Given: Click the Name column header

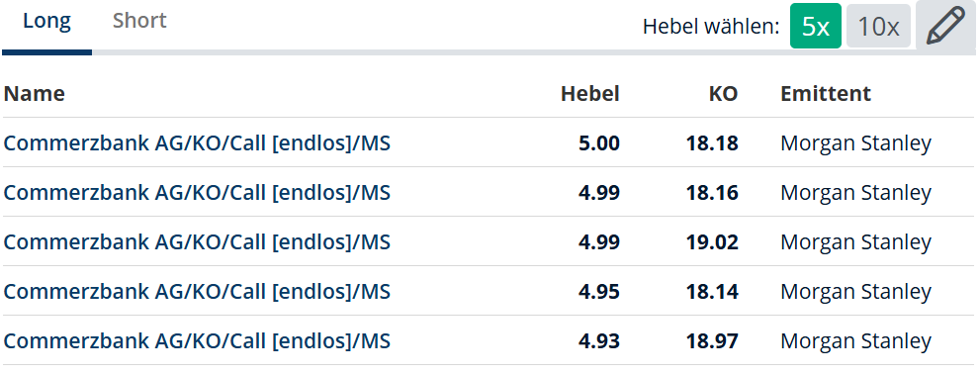Looking at the screenshot, I should 35,93.
